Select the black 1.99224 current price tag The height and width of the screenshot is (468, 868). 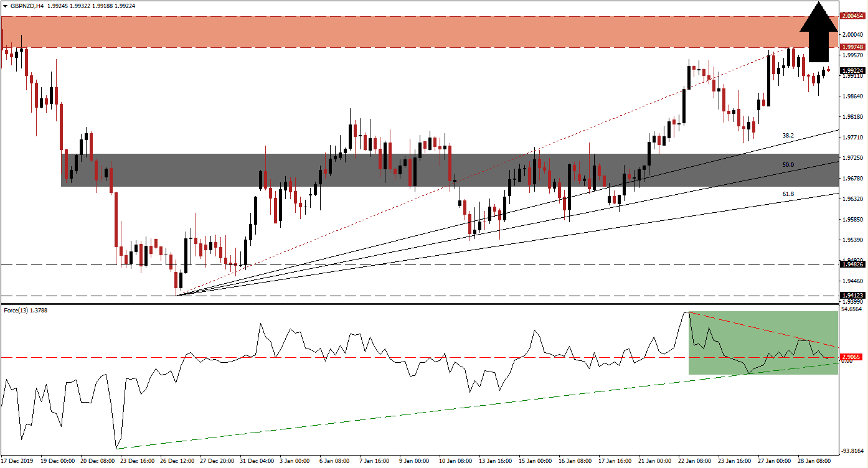852,71
